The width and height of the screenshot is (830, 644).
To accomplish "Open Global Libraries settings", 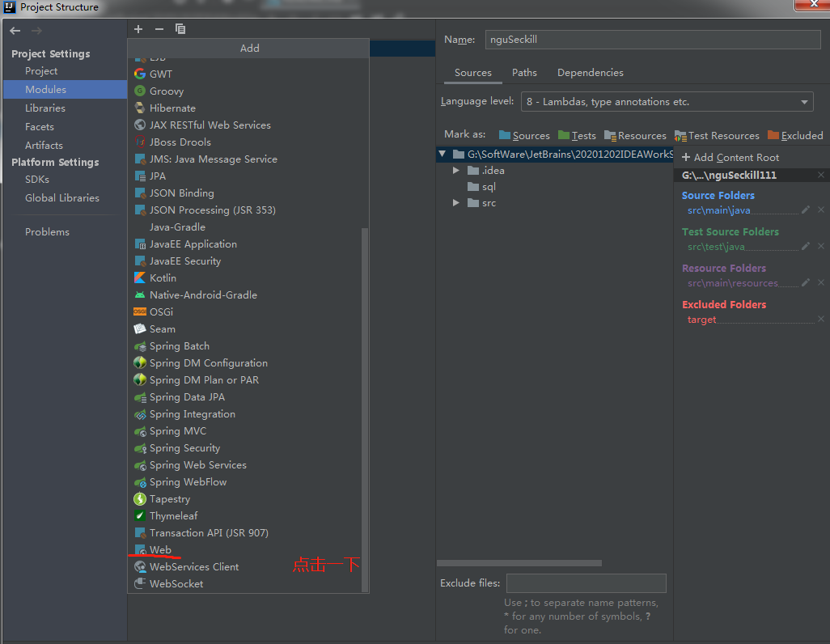I will point(65,198).
